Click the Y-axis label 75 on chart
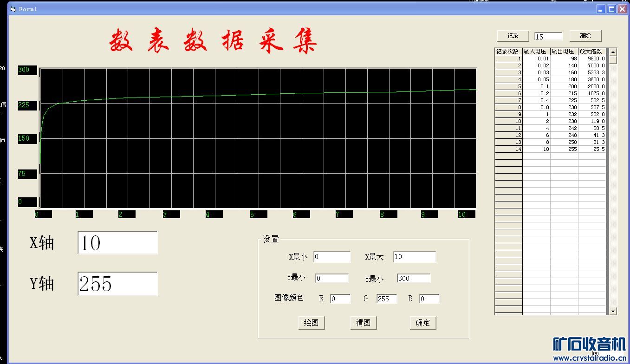630x364 pixels. pyautogui.click(x=27, y=174)
